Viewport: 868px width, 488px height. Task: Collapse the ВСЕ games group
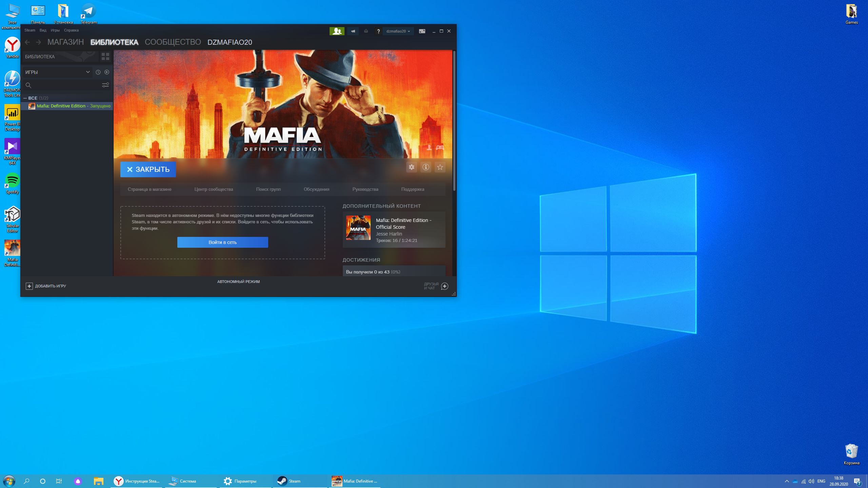click(x=25, y=98)
